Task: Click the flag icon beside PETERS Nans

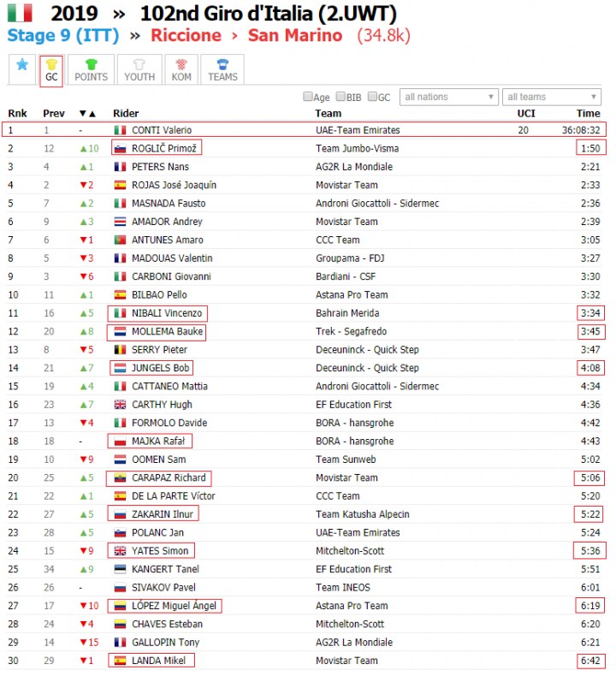Action: [x=120, y=167]
